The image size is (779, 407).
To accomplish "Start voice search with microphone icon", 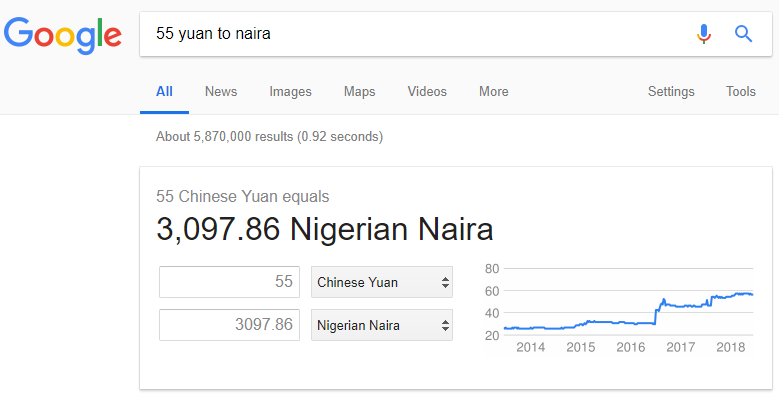I will point(703,34).
